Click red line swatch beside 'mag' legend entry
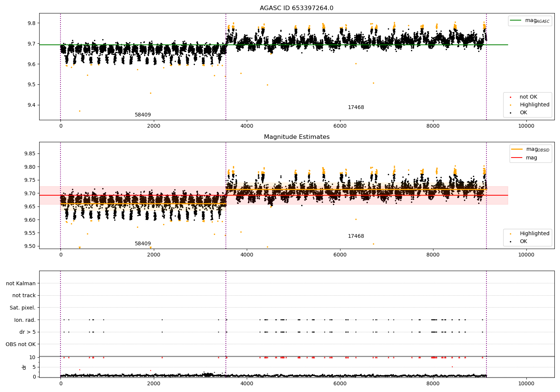560x392 pixels. pyautogui.click(x=517, y=158)
